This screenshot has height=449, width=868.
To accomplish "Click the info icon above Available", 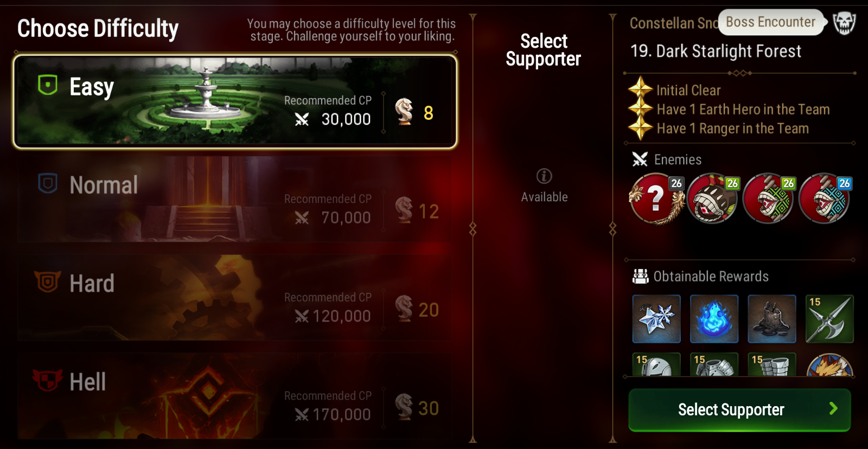I will pos(544,176).
